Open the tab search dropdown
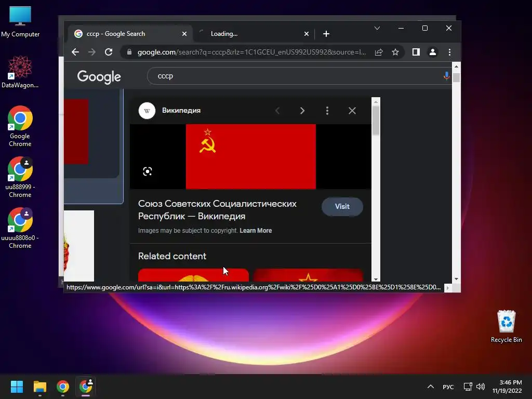 [377, 28]
